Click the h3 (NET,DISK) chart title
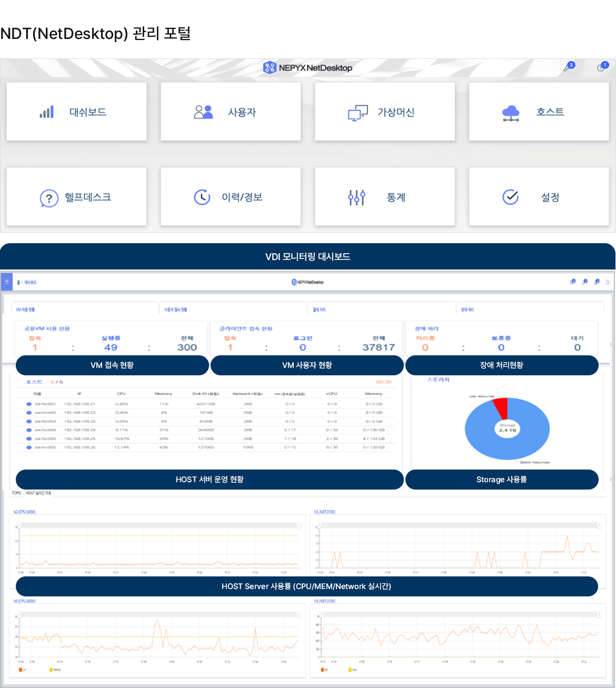The width and height of the screenshot is (616, 688). tap(325, 601)
